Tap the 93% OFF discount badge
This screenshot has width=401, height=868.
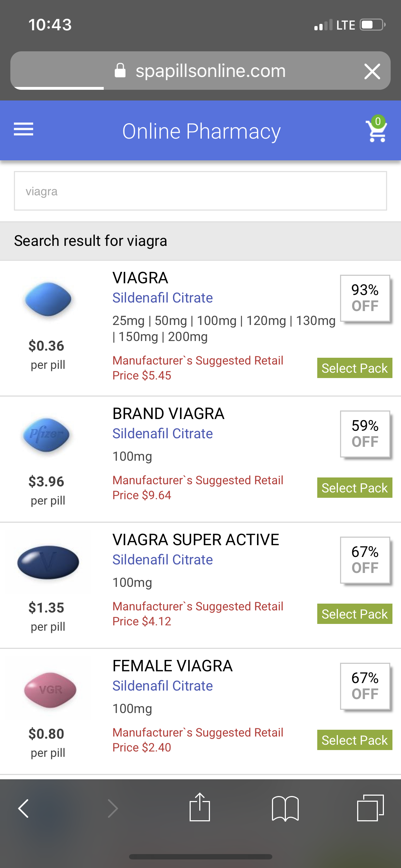(x=365, y=298)
